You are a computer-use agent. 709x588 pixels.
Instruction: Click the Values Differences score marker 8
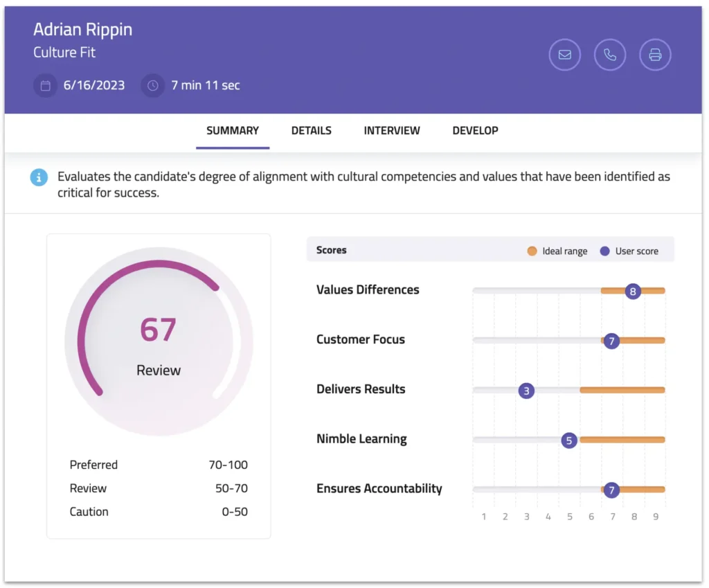[632, 292]
